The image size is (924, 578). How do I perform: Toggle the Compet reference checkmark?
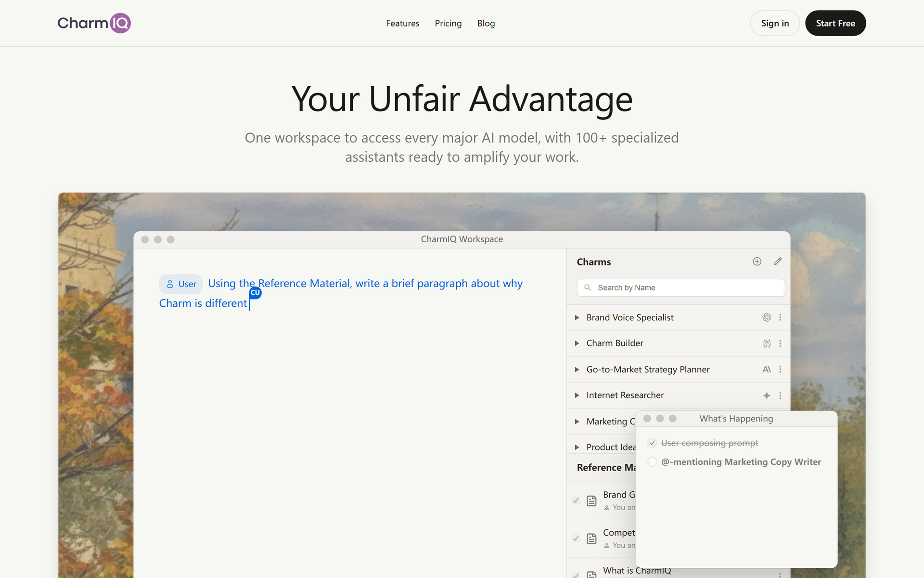click(576, 539)
